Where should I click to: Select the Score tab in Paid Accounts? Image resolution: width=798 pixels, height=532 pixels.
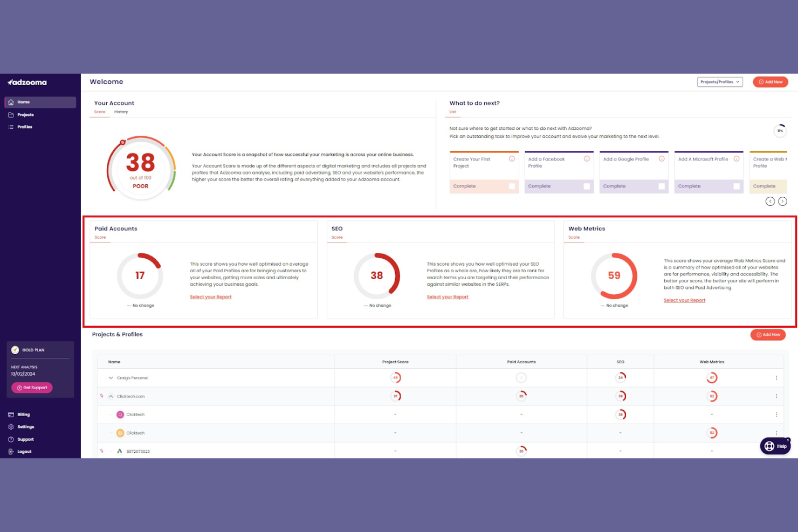pyautogui.click(x=100, y=237)
